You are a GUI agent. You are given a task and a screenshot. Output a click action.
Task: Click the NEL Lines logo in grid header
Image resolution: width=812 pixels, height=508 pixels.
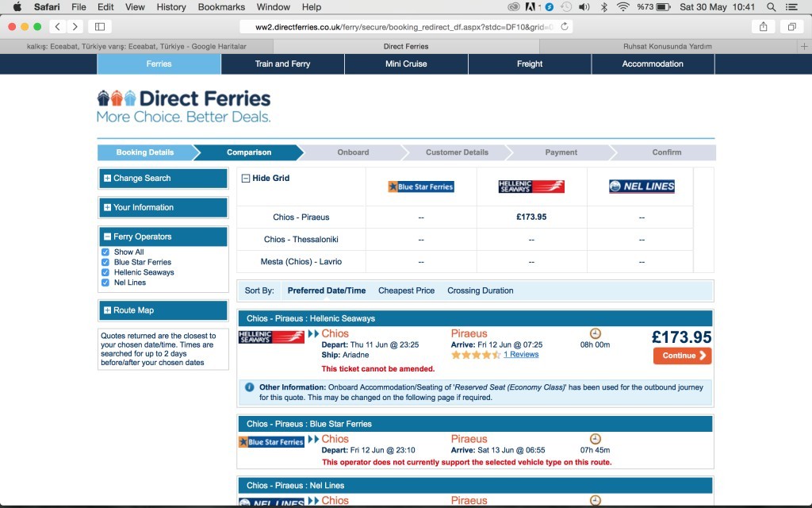point(642,187)
